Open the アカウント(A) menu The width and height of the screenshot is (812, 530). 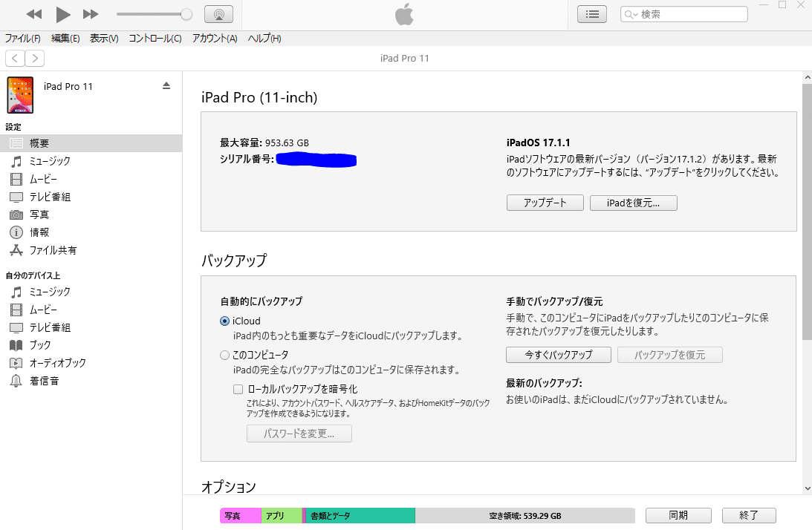pos(215,39)
